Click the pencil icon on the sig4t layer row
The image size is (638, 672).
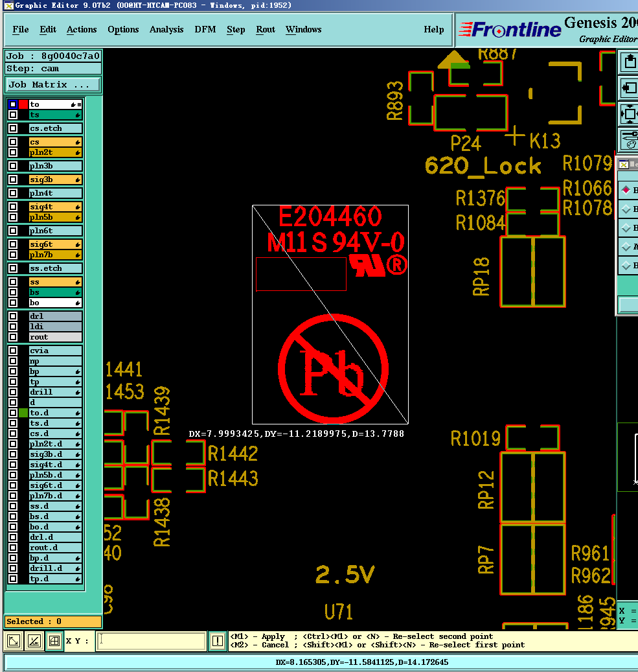pyautogui.click(x=78, y=207)
